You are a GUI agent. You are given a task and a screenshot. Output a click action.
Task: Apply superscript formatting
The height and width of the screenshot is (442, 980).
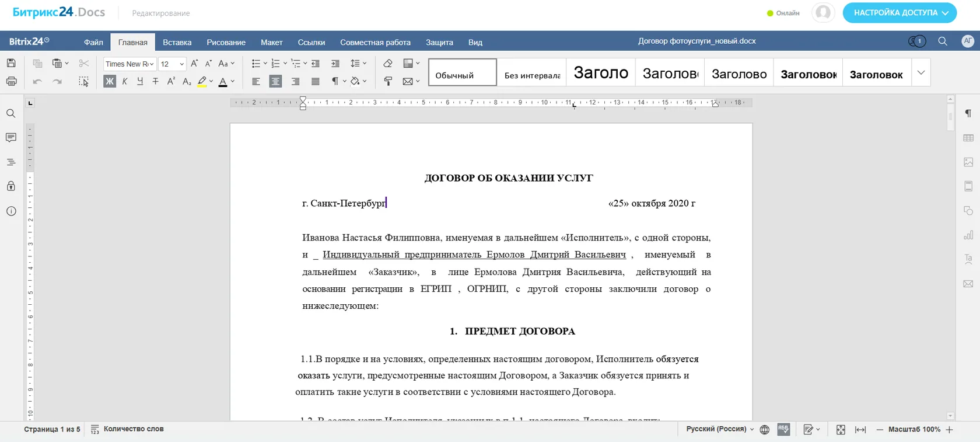(x=171, y=81)
